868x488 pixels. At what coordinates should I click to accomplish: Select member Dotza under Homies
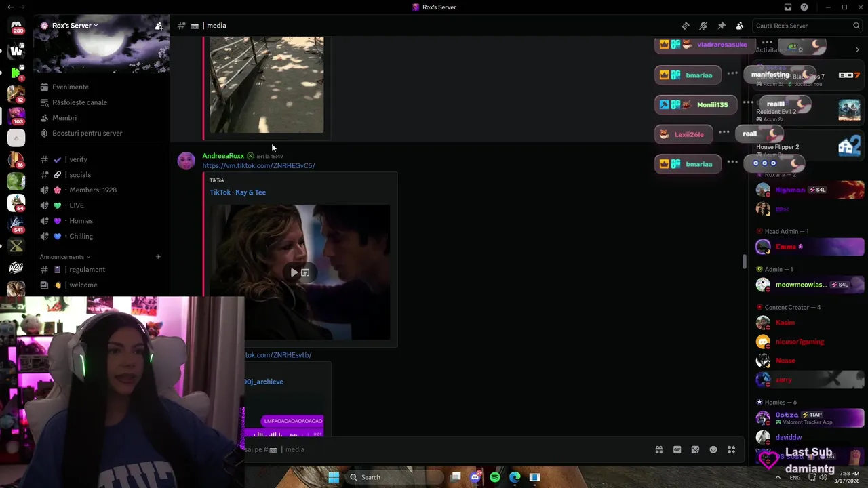point(810,418)
